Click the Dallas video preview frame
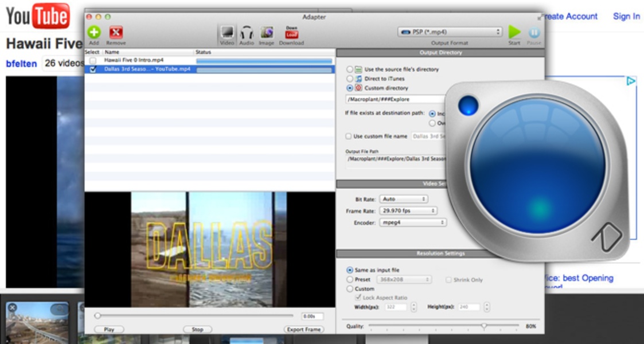Image resolution: width=644 pixels, height=344 pixels. [x=209, y=249]
